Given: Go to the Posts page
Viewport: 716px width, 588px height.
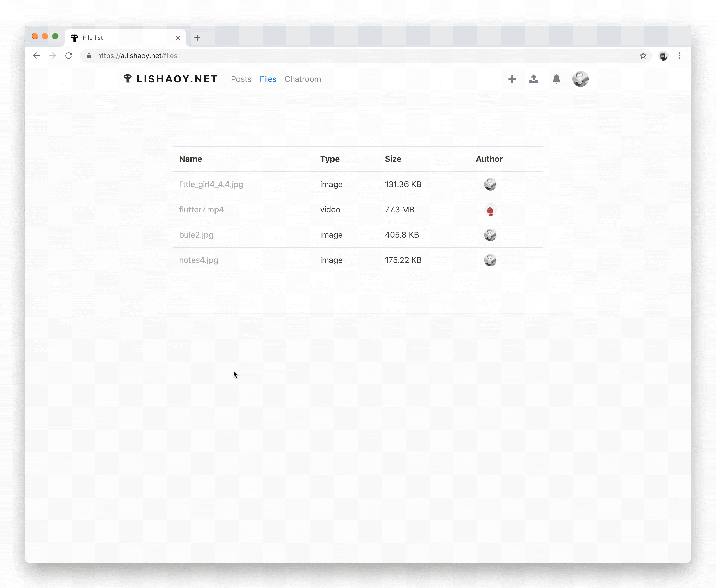Looking at the screenshot, I should (241, 79).
